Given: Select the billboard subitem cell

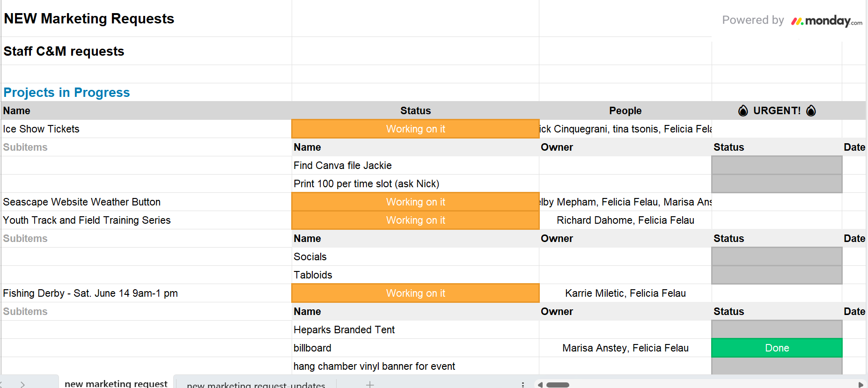Looking at the screenshot, I should click(415, 348).
